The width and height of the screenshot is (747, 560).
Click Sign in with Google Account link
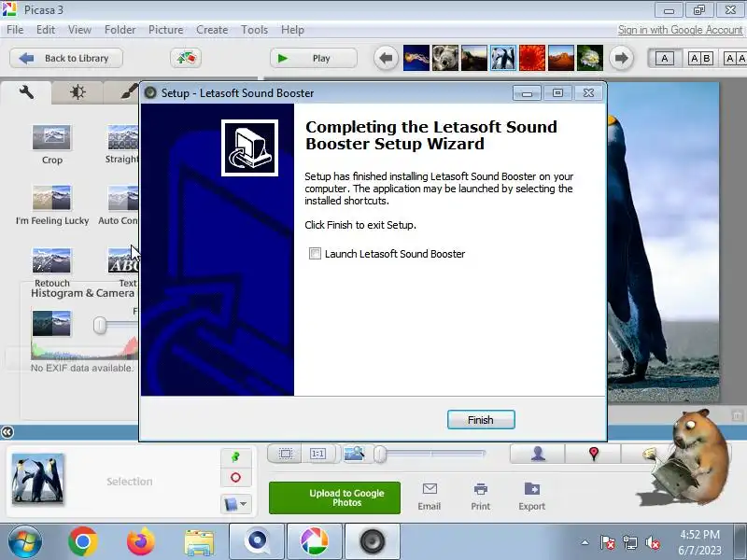tap(680, 30)
